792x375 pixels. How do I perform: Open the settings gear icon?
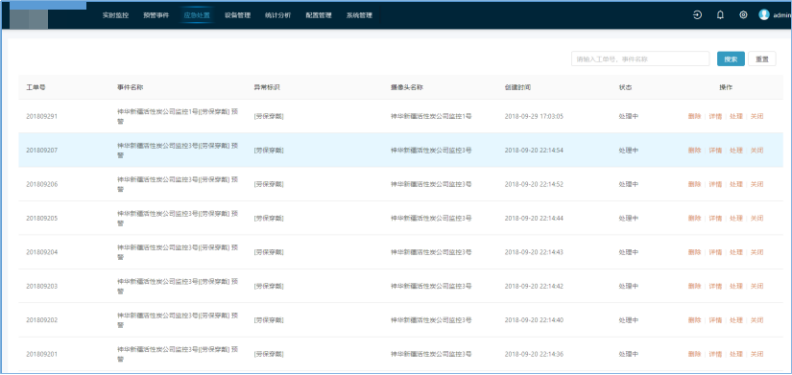point(743,15)
